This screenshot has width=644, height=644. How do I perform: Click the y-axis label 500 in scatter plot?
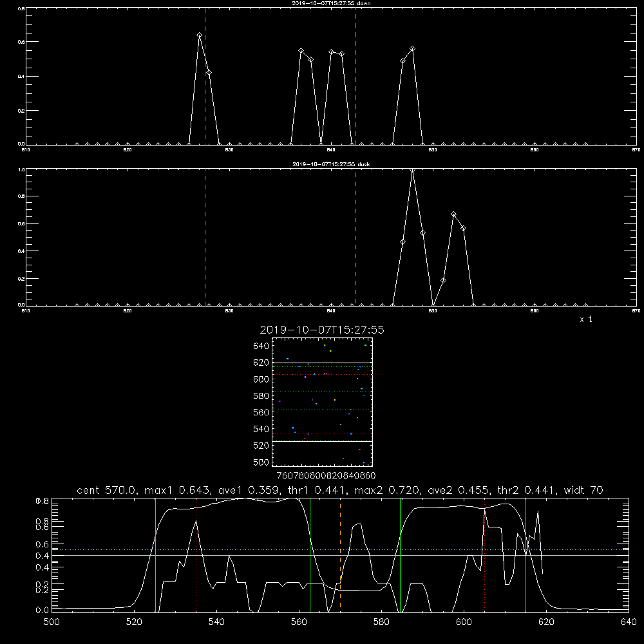point(261,462)
